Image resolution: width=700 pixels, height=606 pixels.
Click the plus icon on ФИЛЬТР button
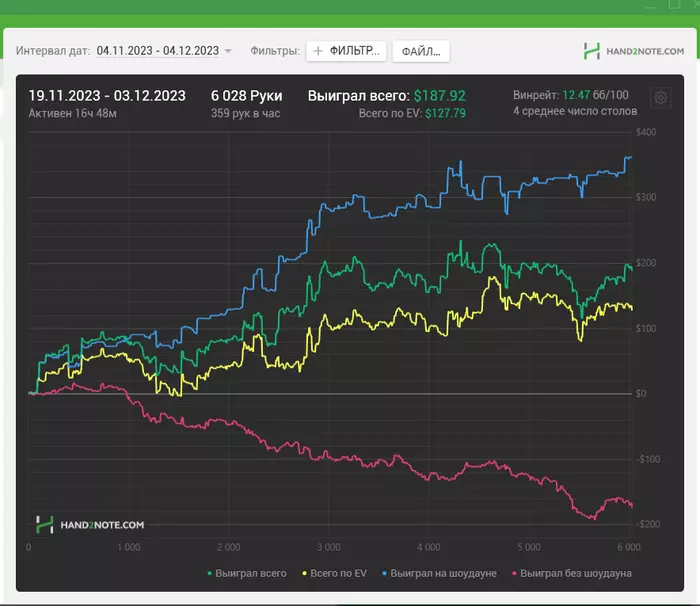(318, 51)
